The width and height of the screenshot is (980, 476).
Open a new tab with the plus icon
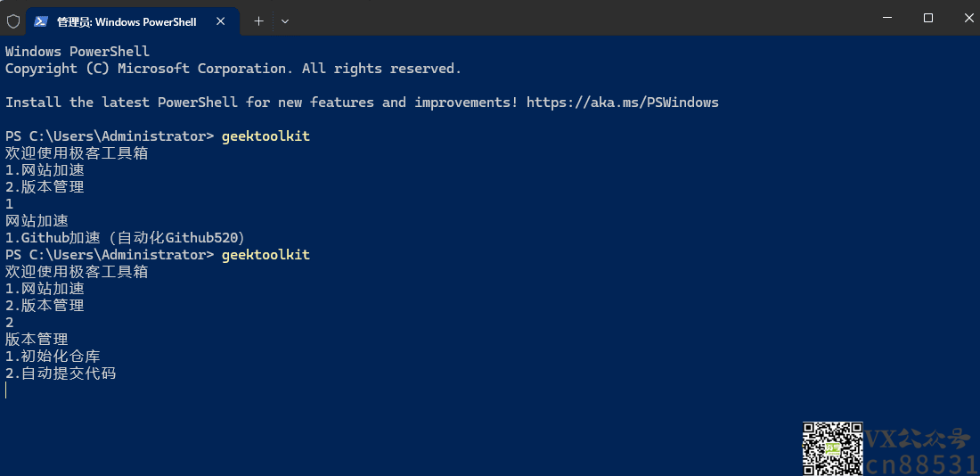[x=258, y=21]
